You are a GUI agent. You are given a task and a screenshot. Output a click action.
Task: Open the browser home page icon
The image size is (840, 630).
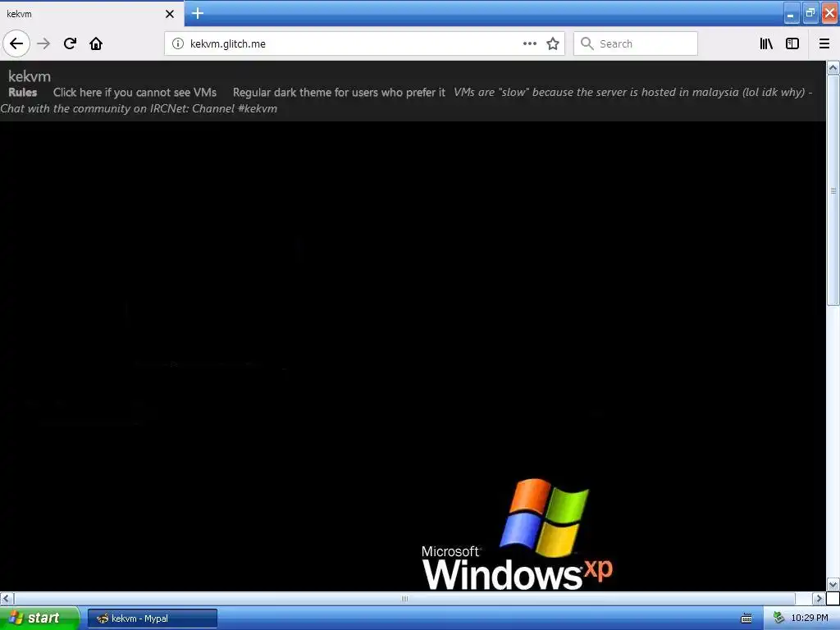pos(96,43)
